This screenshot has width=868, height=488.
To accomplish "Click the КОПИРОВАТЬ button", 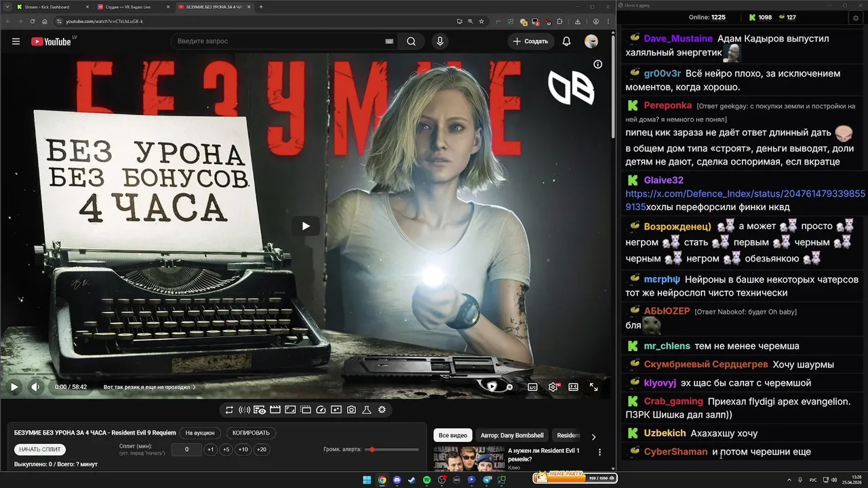I will [251, 432].
